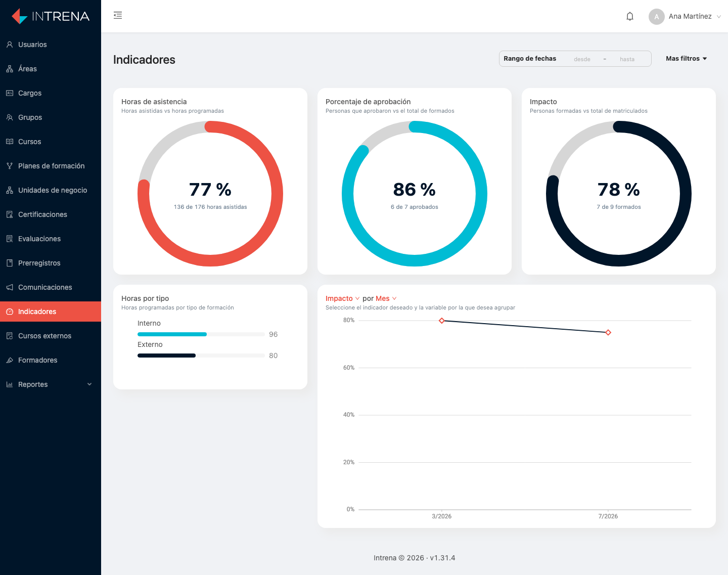The image size is (728, 575).
Task: Open the Impacto indicator selector
Action: pos(342,298)
